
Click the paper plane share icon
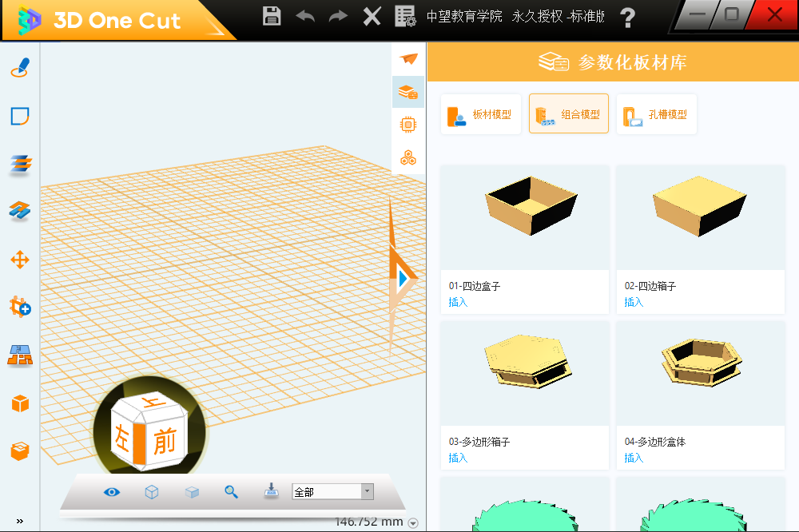point(407,58)
